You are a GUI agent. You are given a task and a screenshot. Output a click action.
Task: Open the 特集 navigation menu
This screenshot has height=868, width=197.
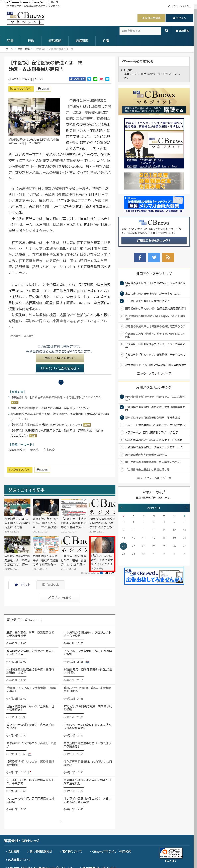[x=10, y=41]
